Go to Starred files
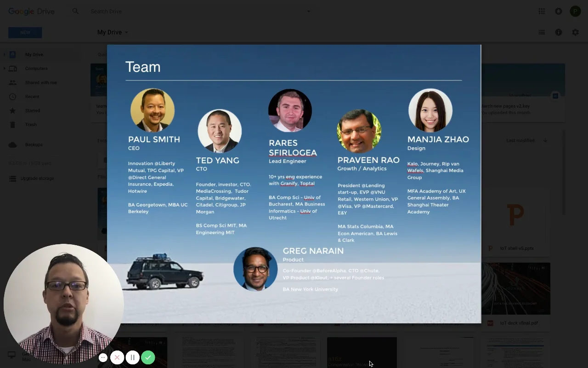Viewport: 588px width, 368px height. pos(33,110)
